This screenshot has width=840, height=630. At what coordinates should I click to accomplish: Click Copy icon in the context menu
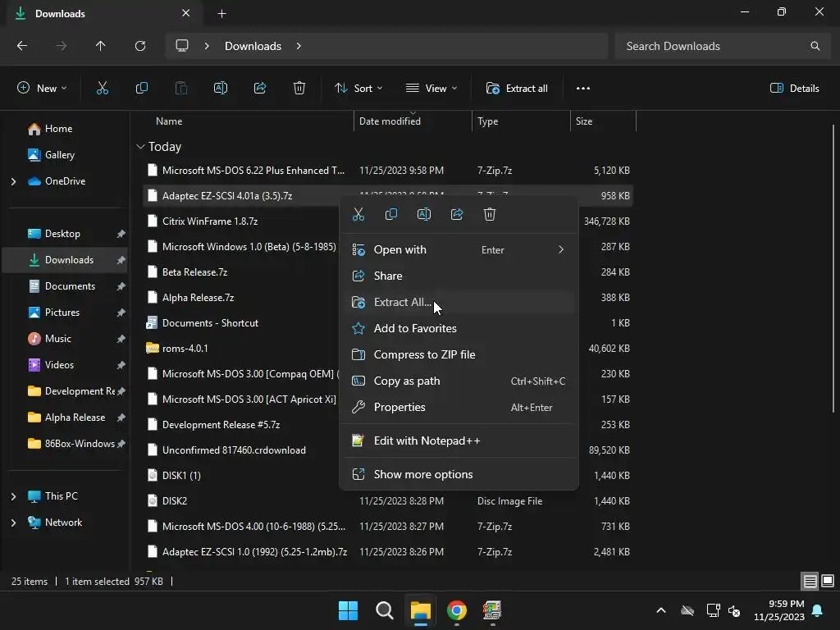coord(391,214)
